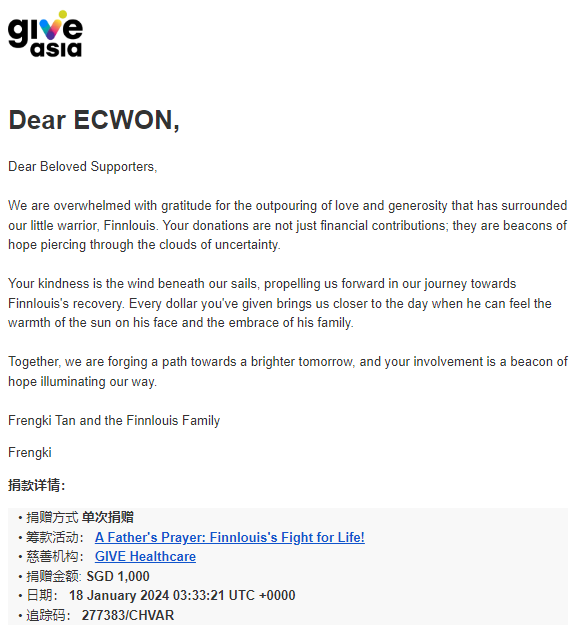Click the 日期 label
The width and height of the screenshot is (580, 629).
coord(42,595)
